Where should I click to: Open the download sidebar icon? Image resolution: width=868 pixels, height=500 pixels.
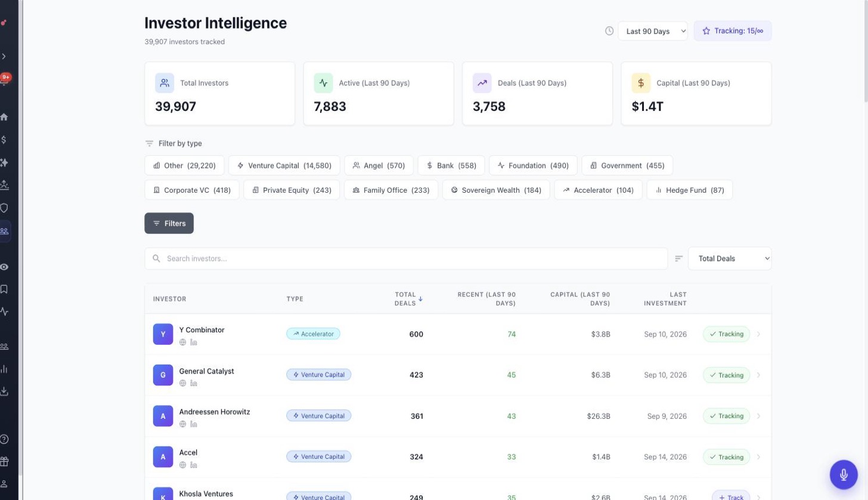[4, 391]
